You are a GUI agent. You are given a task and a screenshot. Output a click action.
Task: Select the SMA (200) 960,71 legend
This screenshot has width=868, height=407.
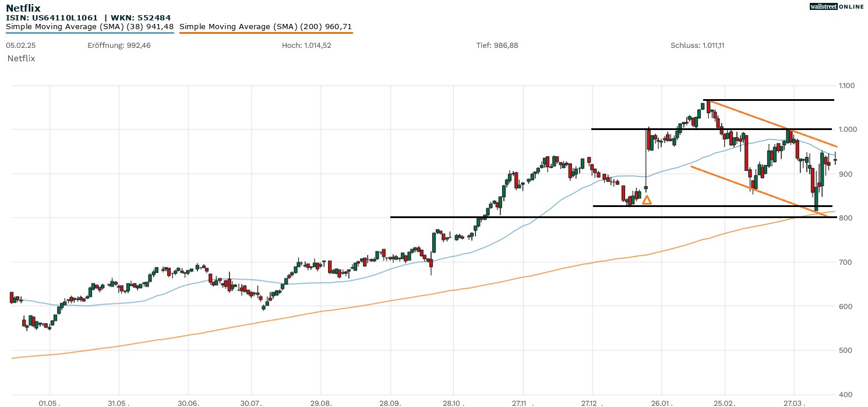266,27
